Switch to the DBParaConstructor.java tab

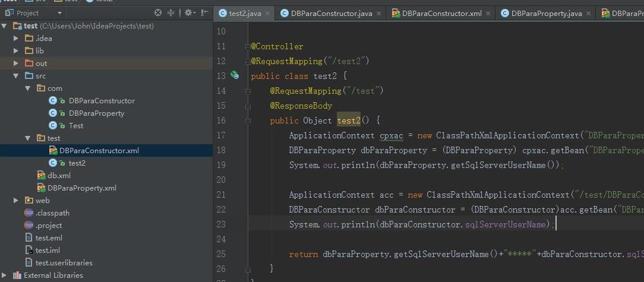click(x=332, y=14)
